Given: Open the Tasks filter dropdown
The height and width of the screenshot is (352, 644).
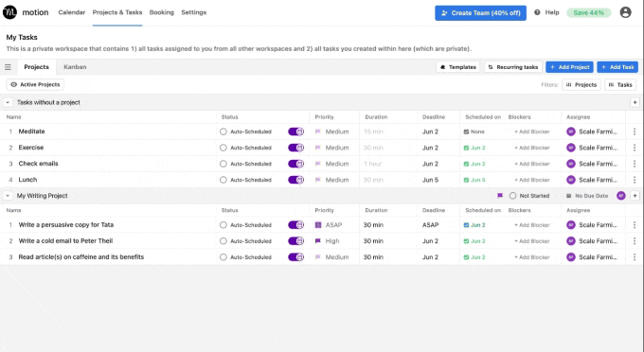Looking at the screenshot, I should pos(620,85).
